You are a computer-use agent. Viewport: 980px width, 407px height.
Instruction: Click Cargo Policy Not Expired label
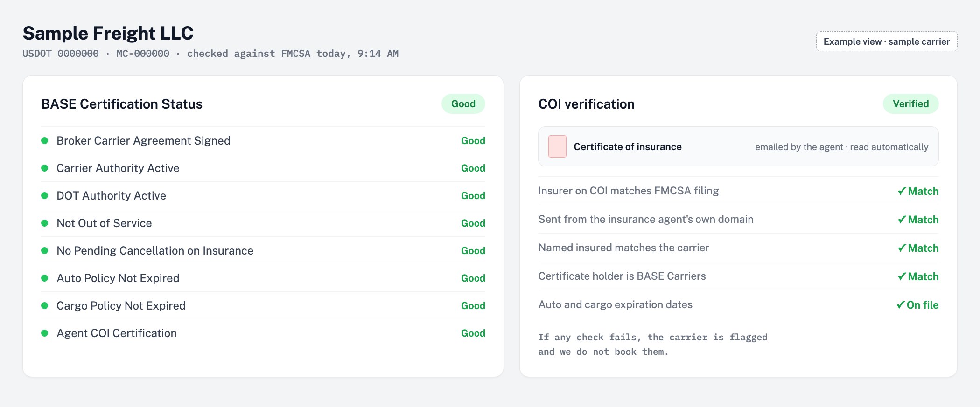point(121,305)
